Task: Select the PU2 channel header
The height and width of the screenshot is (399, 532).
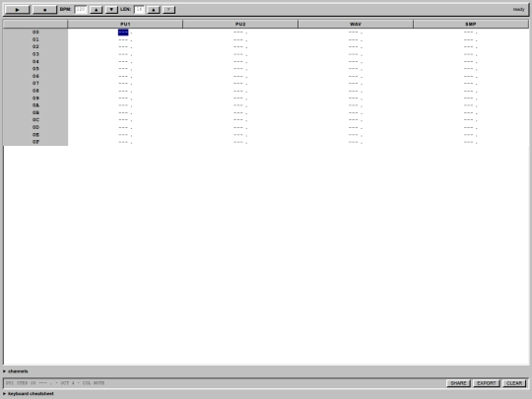Action: (240, 24)
